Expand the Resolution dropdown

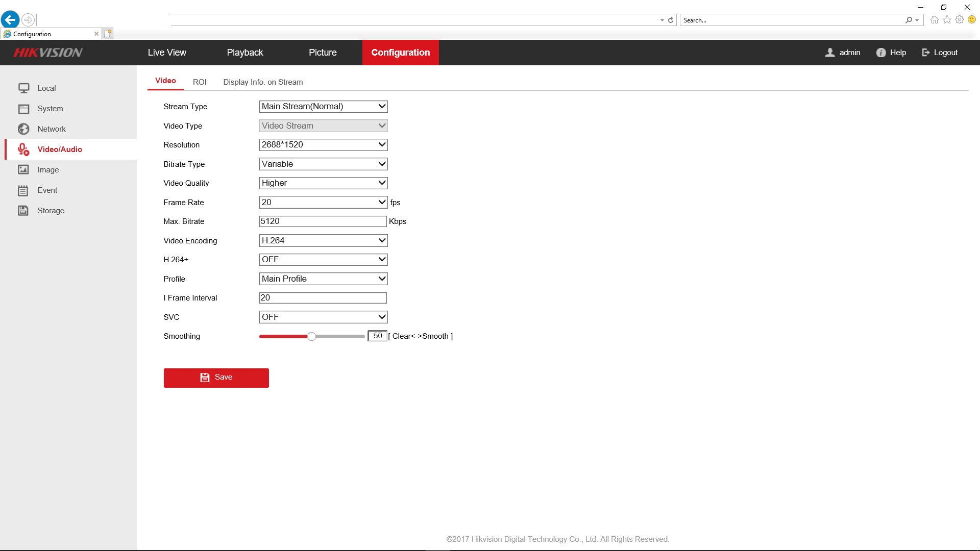coord(323,145)
